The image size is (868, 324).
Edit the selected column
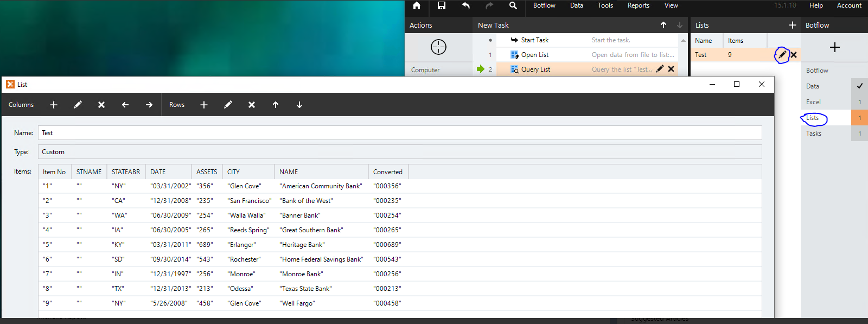(78, 105)
